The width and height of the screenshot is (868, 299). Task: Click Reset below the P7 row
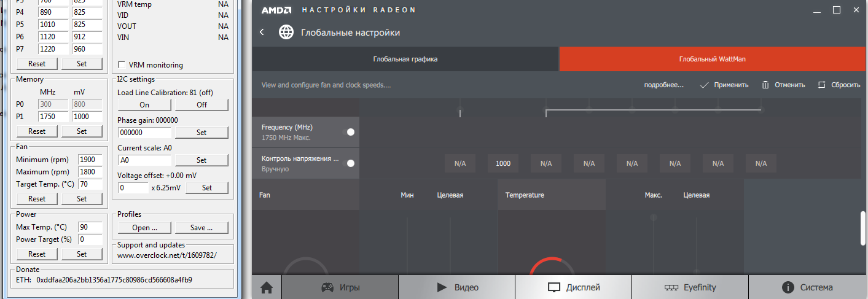pos(37,64)
